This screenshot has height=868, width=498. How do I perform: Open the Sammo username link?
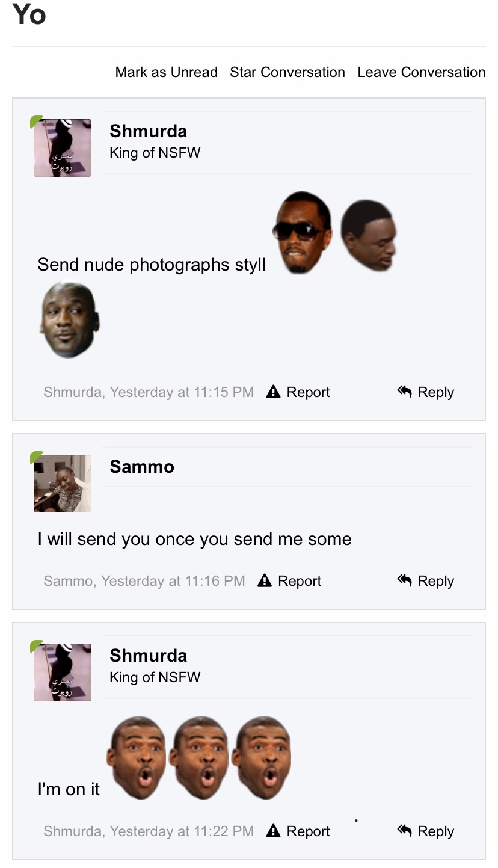pyautogui.click(x=142, y=467)
